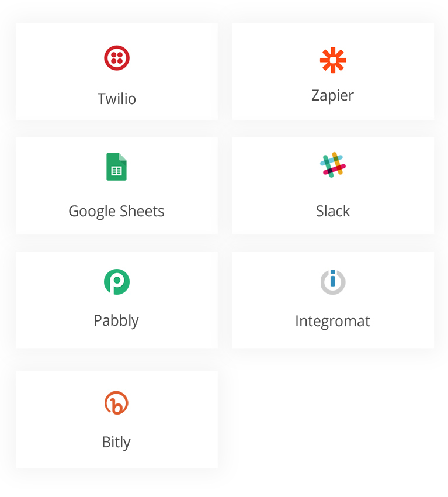Image resolution: width=448 pixels, height=497 pixels.
Task: Click the orange Zapier asterisk icon
Action: pyautogui.click(x=333, y=60)
